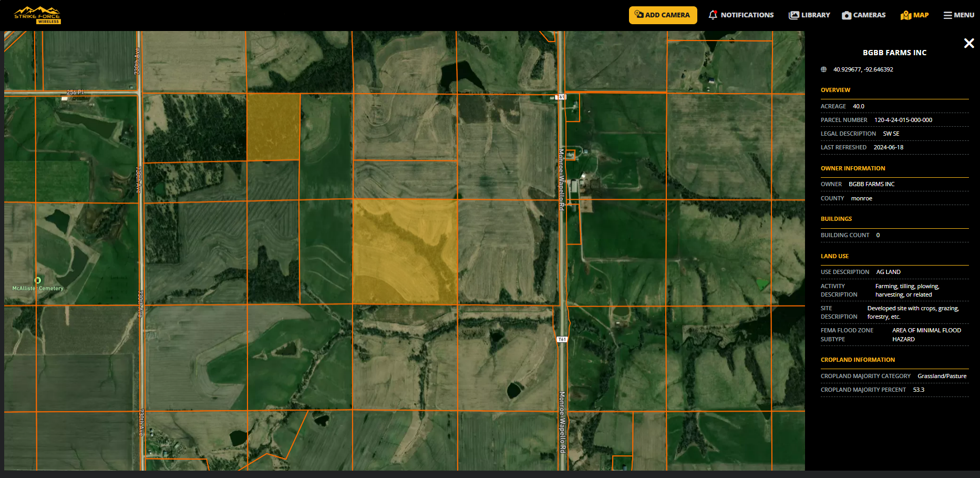Expand the hamburger Menu
The height and width of the screenshot is (478, 980).
click(958, 15)
